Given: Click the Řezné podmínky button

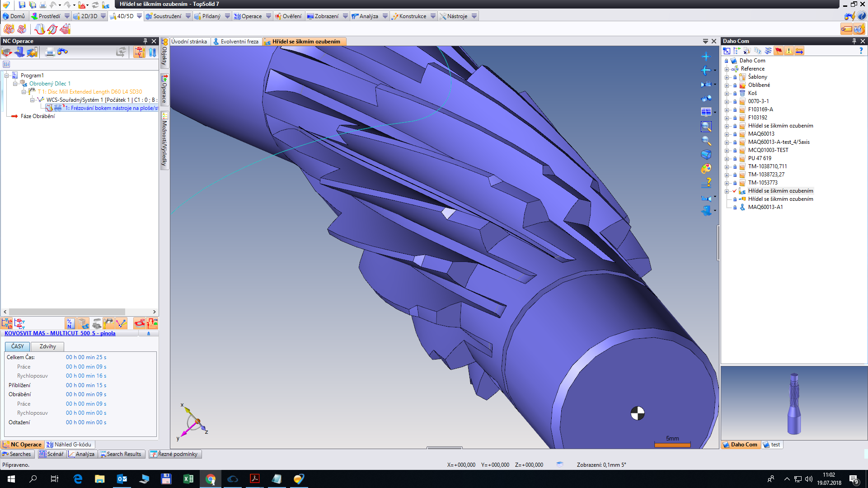Looking at the screenshot, I should point(174,454).
